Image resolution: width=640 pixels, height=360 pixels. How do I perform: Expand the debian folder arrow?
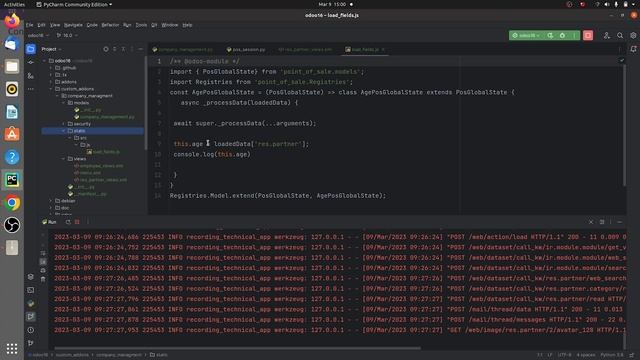tap(51, 201)
